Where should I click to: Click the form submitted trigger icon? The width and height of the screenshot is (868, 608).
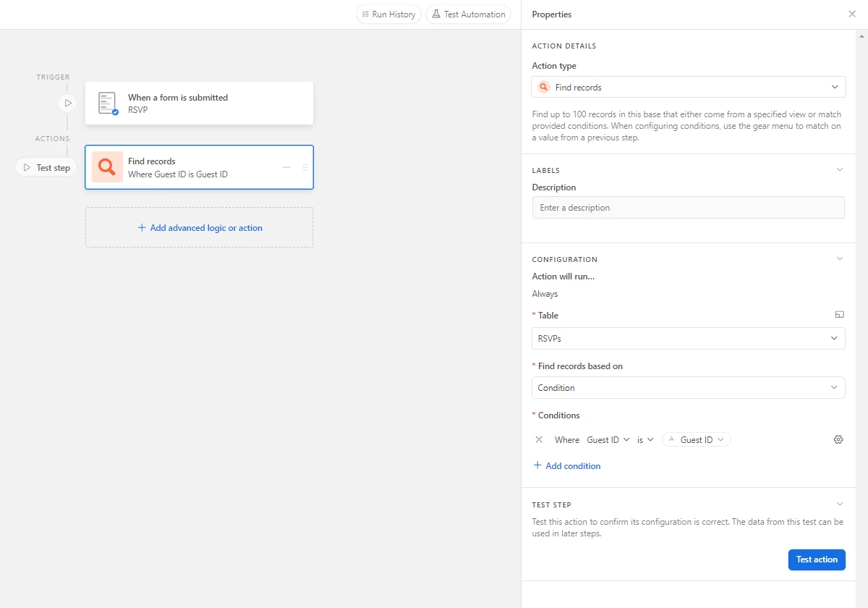pos(108,104)
